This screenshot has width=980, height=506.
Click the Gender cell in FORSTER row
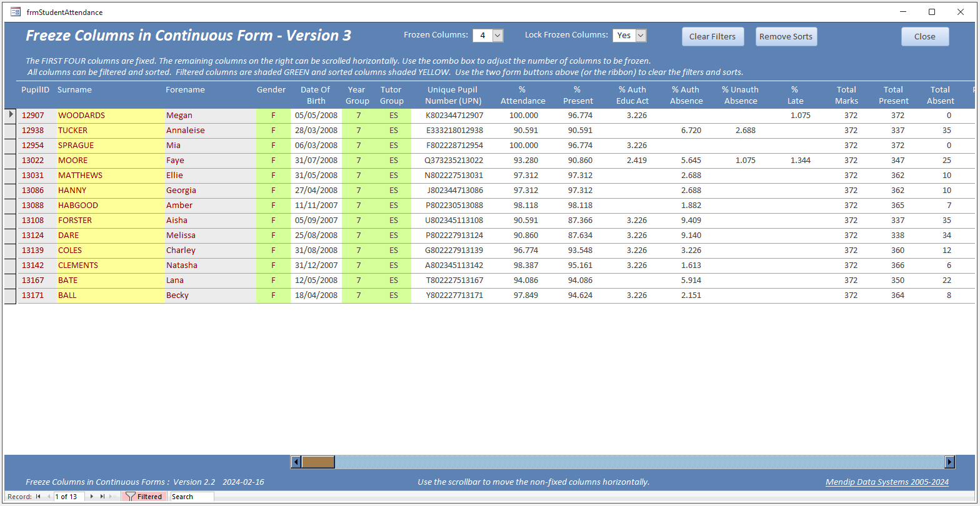tap(273, 220)
